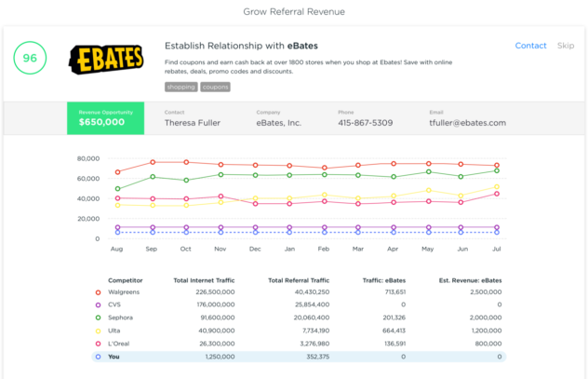The image size is (588, 379).
Task: Click the Walgreens red data point for Aug
Action: point(118,172)
